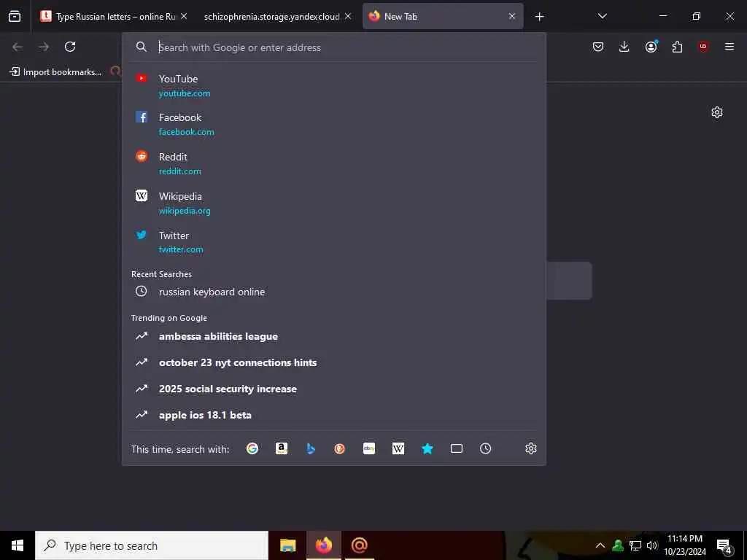Go forward using the forward arrow
This screenshot has height=560, width=747.
[44, 47]
